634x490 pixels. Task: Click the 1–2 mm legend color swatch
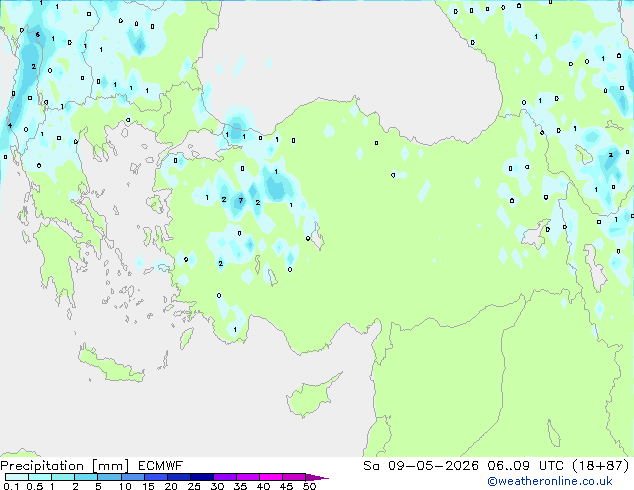63,477
